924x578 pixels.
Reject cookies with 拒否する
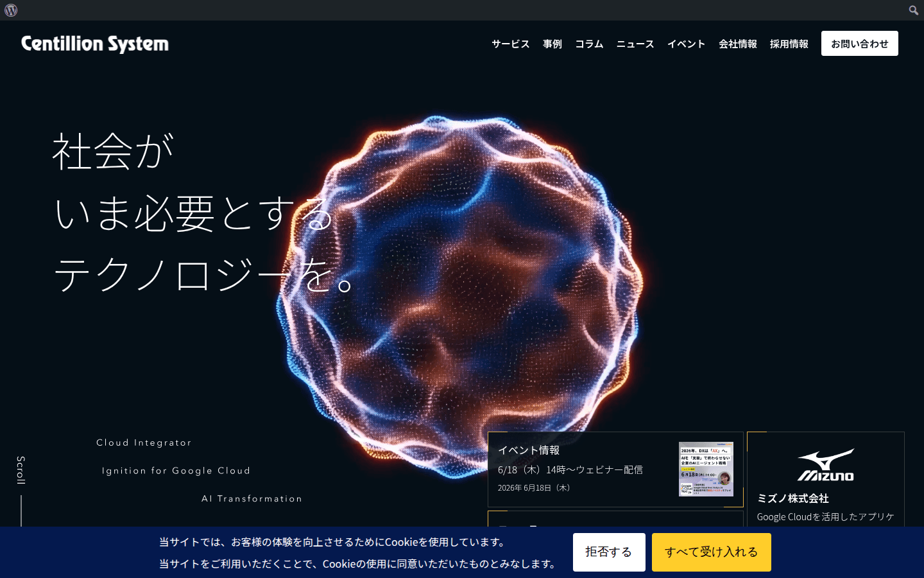[x=609, y=552]
